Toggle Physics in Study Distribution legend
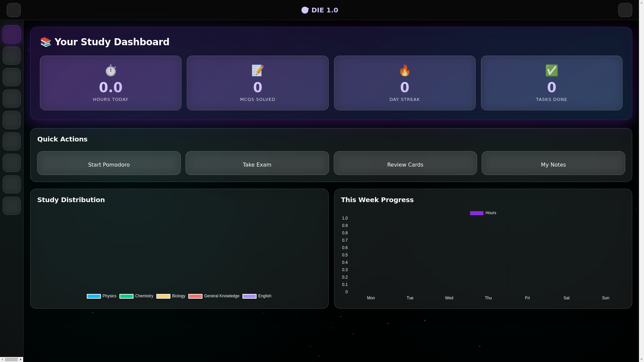The image size is (644, 362). coord(102,296)
